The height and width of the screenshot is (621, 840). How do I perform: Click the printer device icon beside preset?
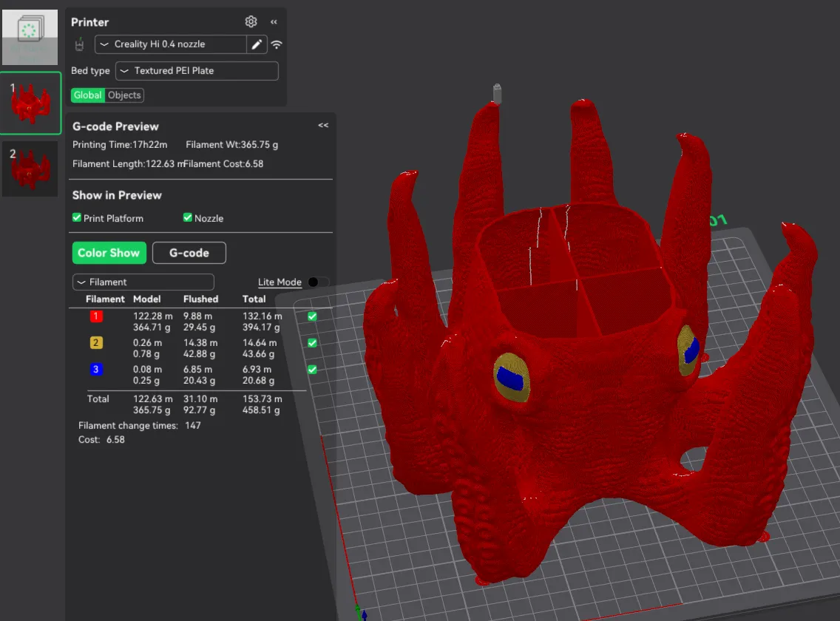79,44
